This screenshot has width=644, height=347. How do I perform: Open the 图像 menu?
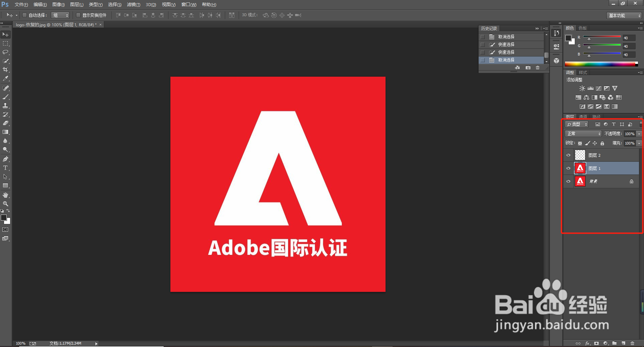tap(58, 4)
